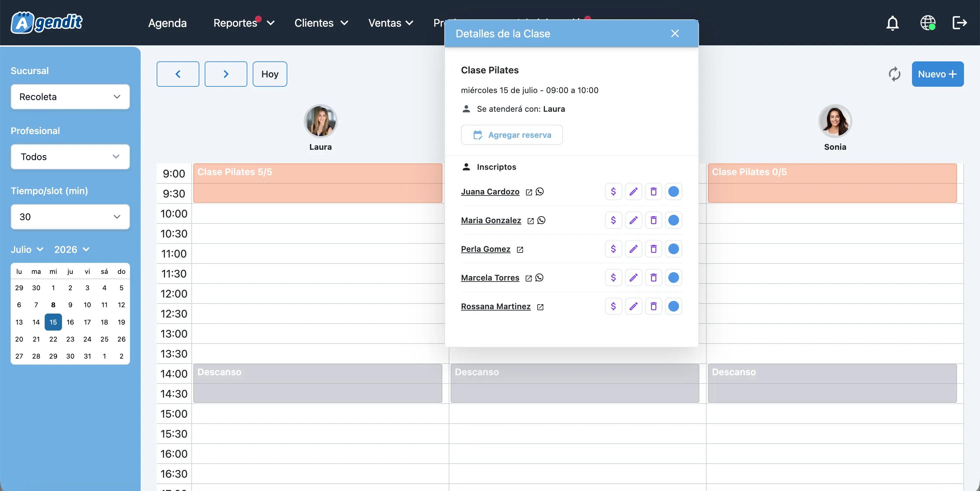Viewport: 980px width, 491px height.
Task: Click the payment dollar icon for Juana Cardozo
Action: tap(613, 191)
